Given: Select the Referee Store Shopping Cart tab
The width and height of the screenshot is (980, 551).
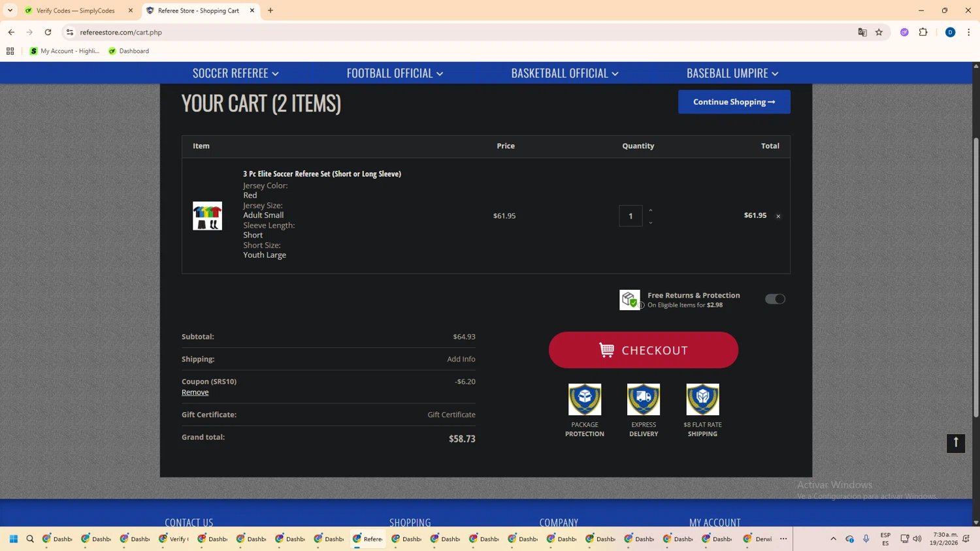Looking at the screenshot, I should click(x=198, y=10).
